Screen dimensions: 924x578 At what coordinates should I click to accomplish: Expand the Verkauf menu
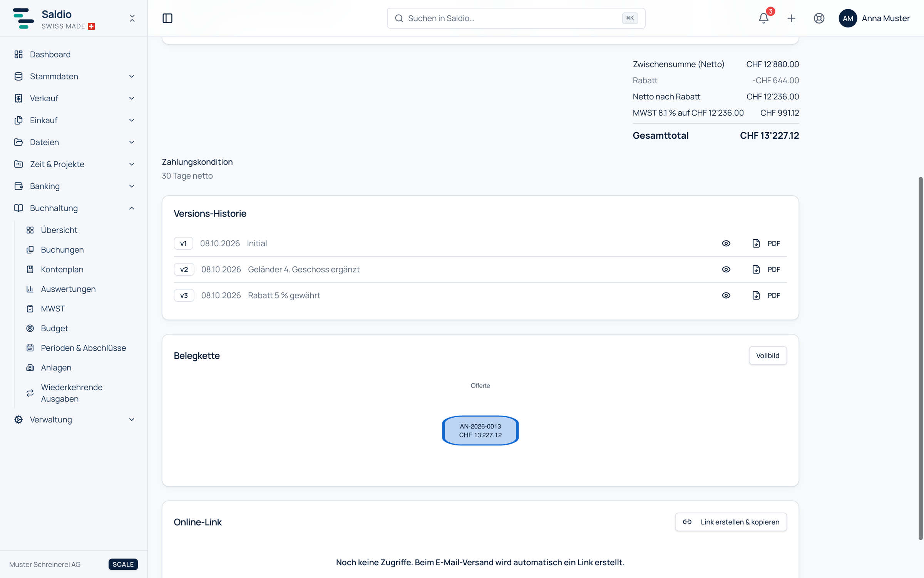pyautogui.click(x=74, y=98)
